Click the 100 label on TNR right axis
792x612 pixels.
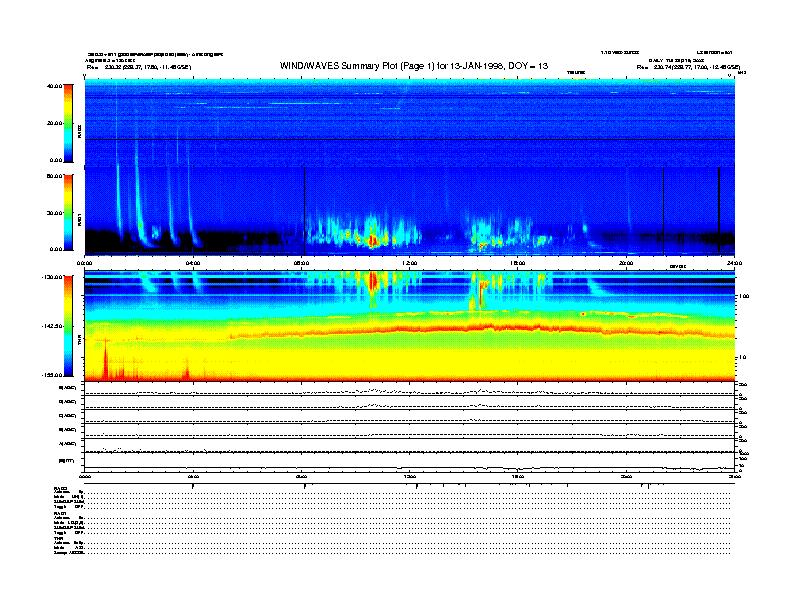(x=744, y=296)
